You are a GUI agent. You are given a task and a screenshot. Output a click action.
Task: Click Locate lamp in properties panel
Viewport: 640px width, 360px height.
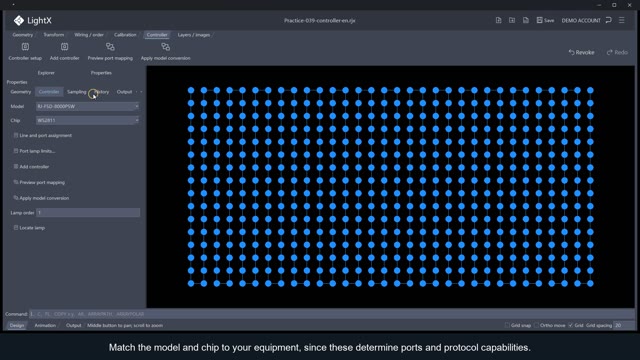point(29,228)
